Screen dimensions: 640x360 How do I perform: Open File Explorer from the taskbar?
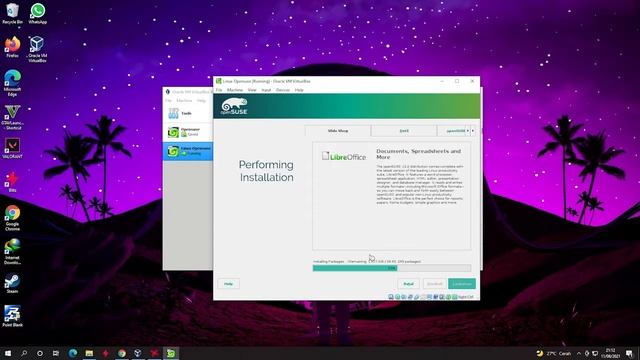point(89,353)
